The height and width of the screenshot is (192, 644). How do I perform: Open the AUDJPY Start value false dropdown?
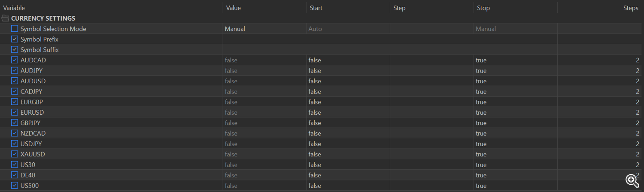tap(348, 70)
